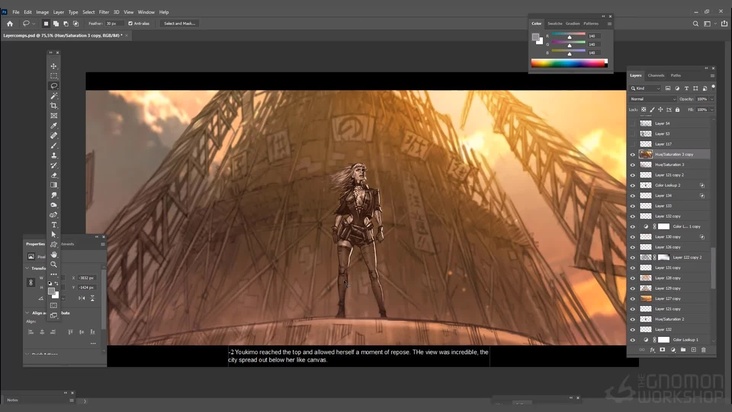
Task: Hide Hue/Saturation 3 layer
Action: tap(633, 165)
